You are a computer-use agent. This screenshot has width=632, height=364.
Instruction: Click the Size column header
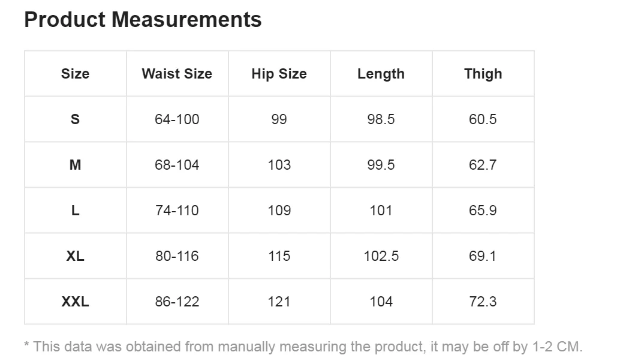(75, 74)
